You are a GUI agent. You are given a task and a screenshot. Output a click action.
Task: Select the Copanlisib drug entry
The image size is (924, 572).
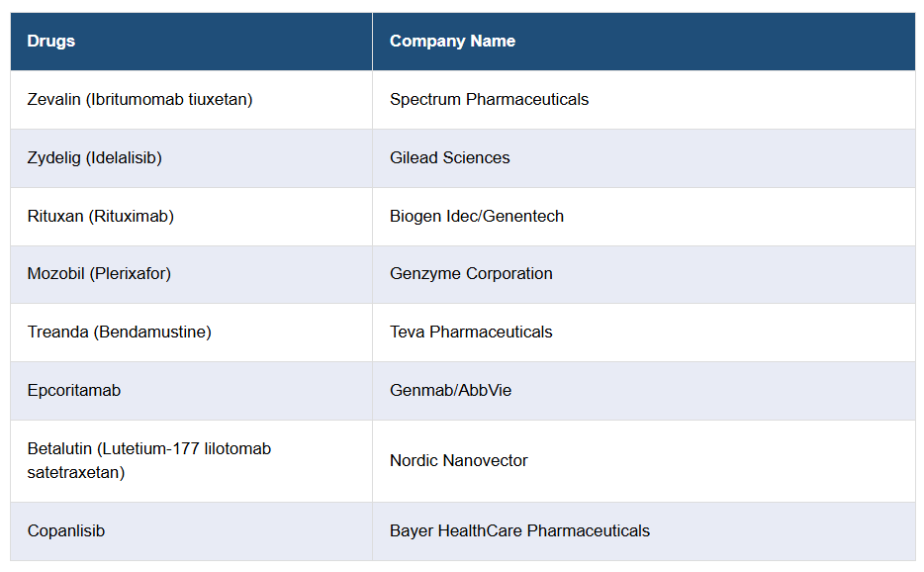coord(66,531)
